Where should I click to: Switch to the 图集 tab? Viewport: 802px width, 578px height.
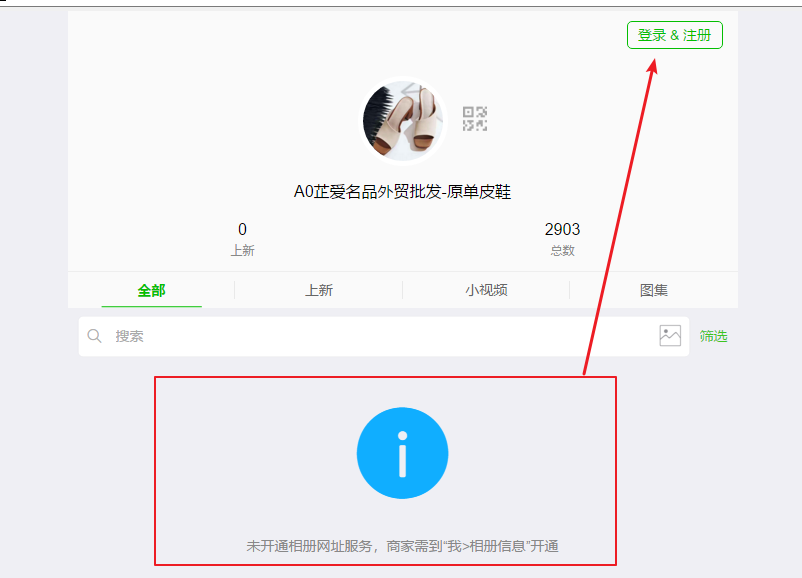[x=654, y=291]
